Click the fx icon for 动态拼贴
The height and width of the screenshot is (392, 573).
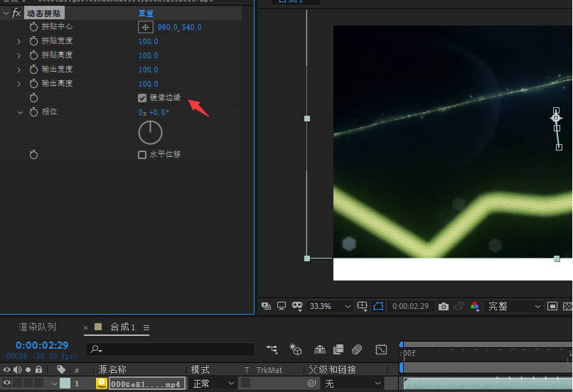(16, 13)
